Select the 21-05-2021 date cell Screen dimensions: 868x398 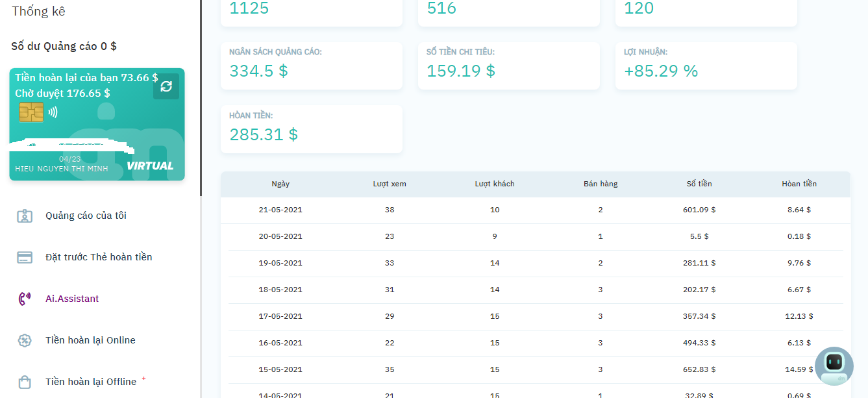[x=280, y=210]
